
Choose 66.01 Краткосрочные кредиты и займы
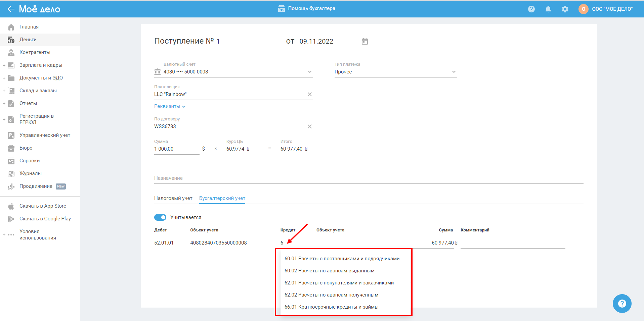pos(331,307)
